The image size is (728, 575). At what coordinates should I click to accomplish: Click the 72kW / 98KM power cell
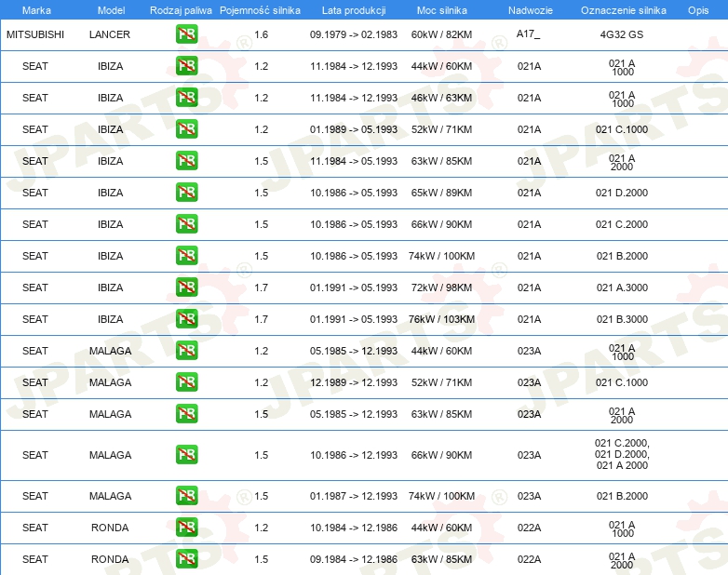tap(441, 287)
